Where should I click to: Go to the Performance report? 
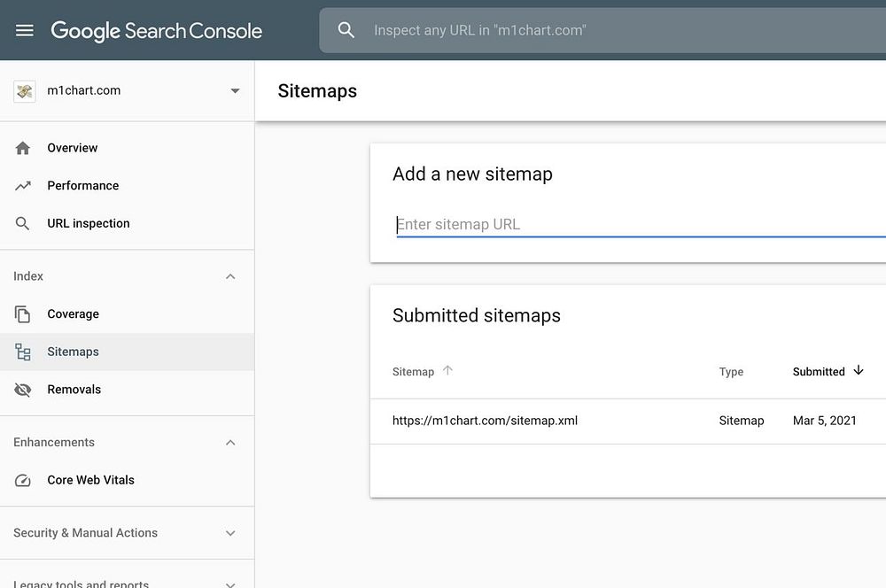[x=82, y=186]
